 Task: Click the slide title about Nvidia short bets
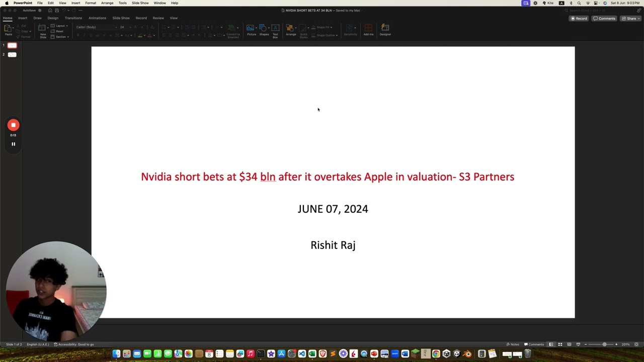point(328,176)
